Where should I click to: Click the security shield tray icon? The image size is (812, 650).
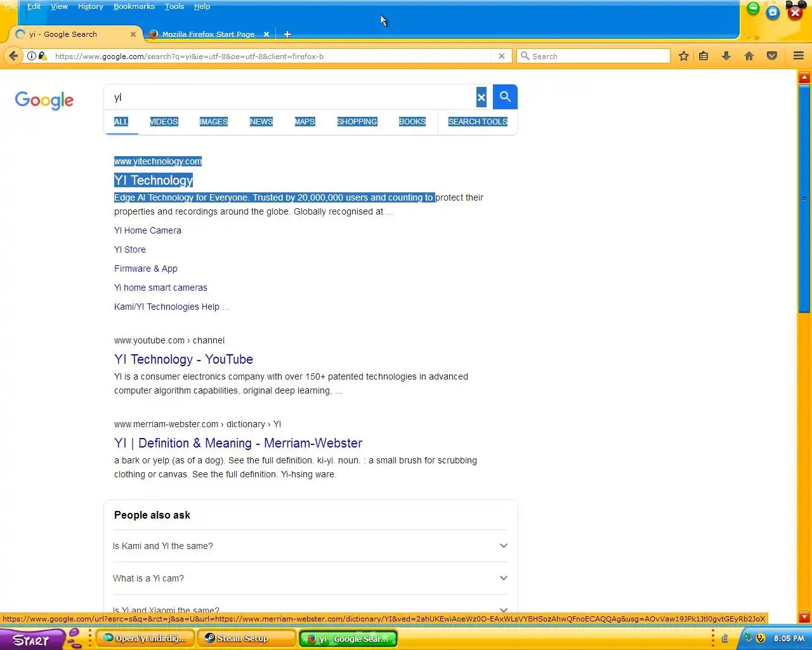(761, 639)
